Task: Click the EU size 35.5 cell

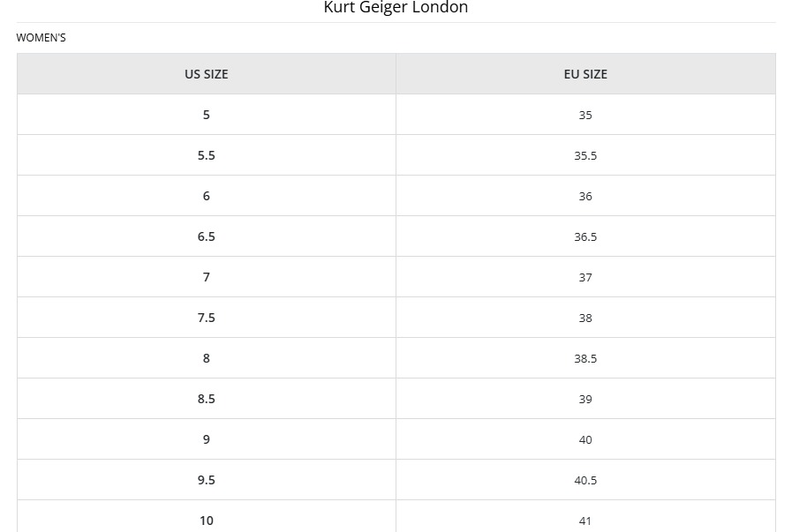Action: pos(585,155)
